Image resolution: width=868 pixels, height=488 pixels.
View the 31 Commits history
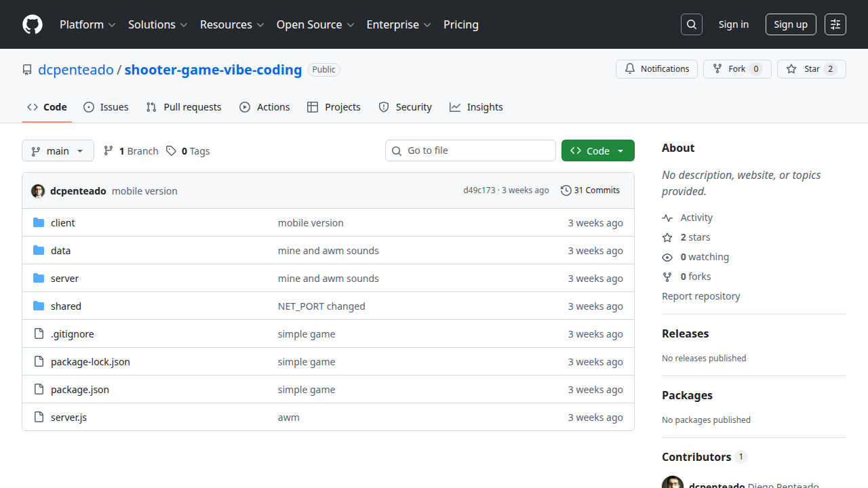[590, 190]
